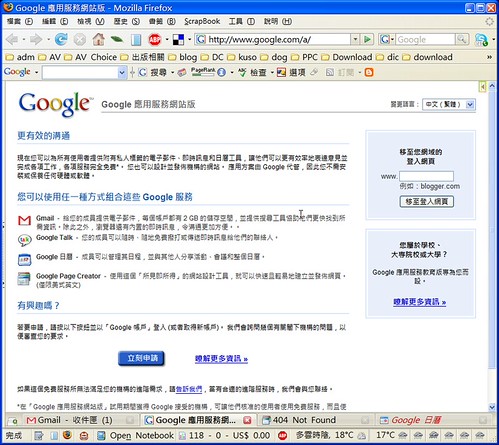The width and height of the screenshot is (499, 445).
Task: Click the Forward navigation arrow
Action: [x=36, y=40]
